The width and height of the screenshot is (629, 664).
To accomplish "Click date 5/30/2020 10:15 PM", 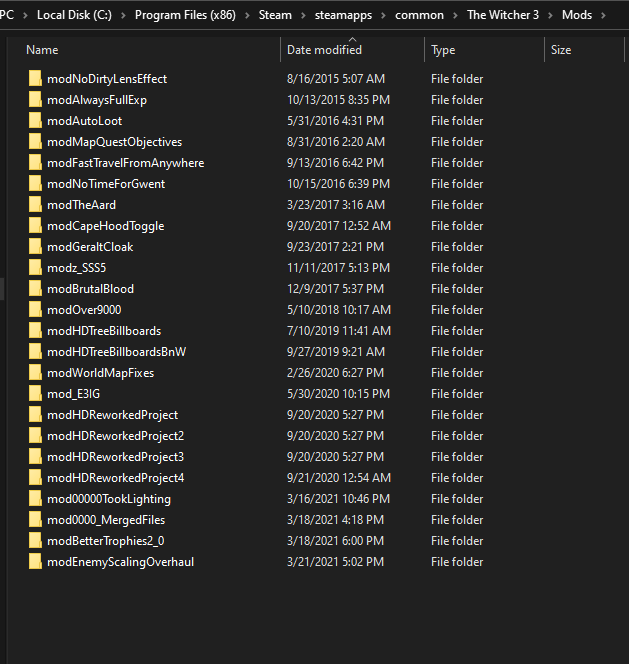I will click(x=338, y=394).
